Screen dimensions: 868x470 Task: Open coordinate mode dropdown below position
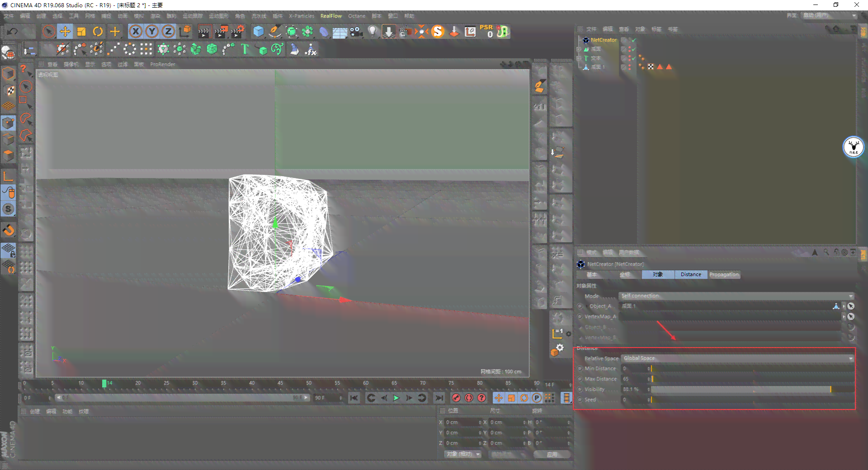463,454
